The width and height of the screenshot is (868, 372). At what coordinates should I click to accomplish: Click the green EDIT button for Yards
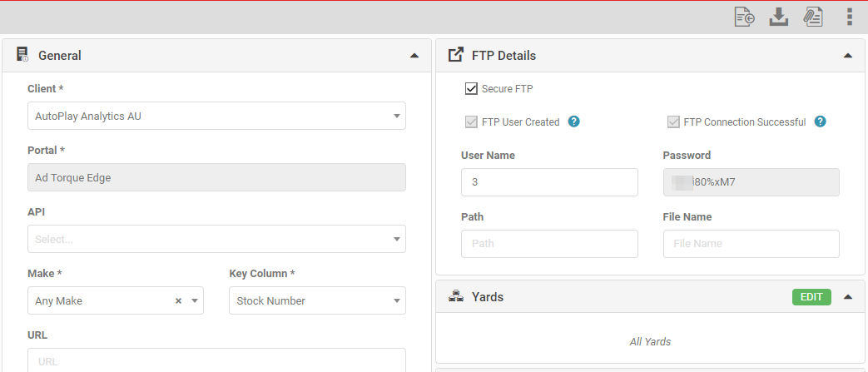click(811, 297)
